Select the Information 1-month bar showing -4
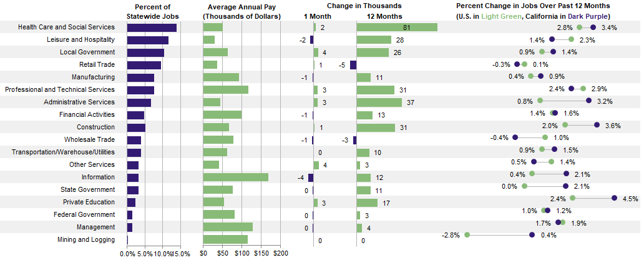This screenshot has width=644, height=265. coord(311,177)
